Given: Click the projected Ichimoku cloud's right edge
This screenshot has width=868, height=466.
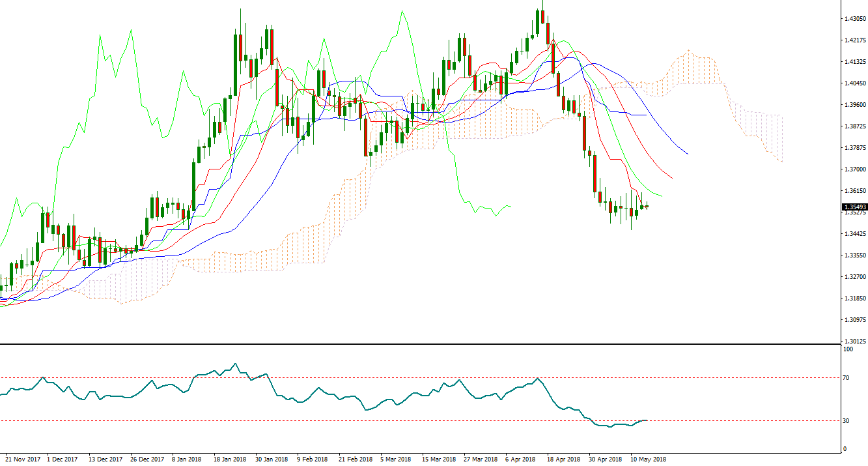Looking at the screenshot, I should click(x=781, y=138).
